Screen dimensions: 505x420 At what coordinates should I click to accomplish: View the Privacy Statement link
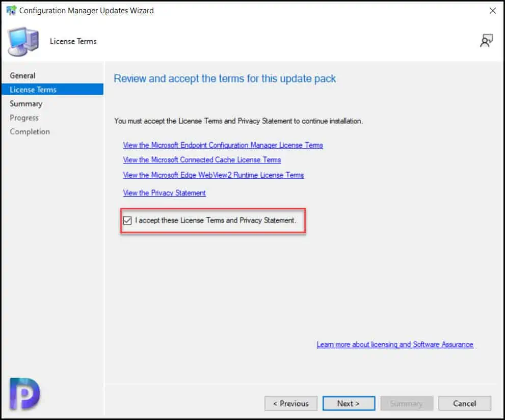coord(164,193)
